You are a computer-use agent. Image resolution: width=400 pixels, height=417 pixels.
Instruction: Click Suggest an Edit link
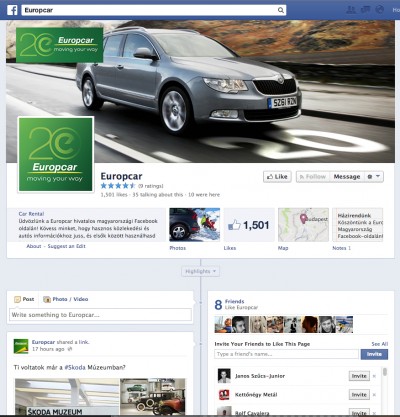click(x=66, y=246)
